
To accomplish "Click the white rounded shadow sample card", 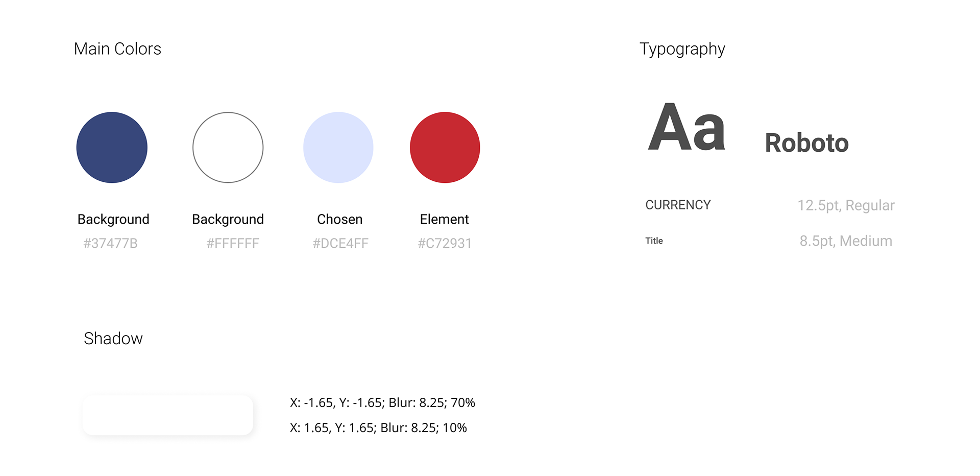I will click(x=168, y=415).
